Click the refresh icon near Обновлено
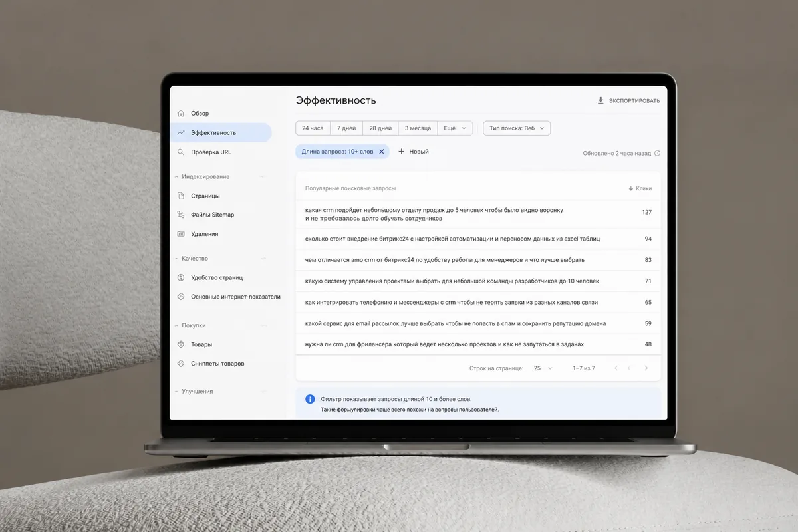 pyautogui.click(x=657, y=153)
